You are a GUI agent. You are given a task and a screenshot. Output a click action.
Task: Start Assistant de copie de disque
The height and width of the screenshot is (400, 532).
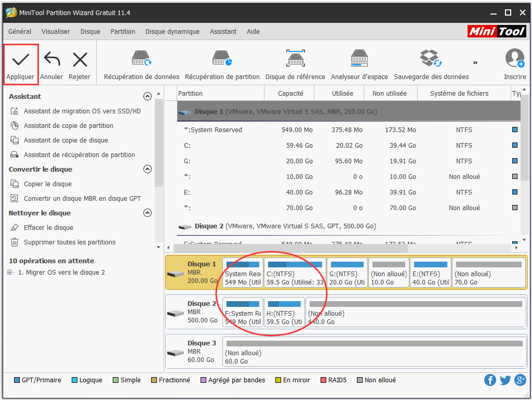click(x=66, y=140)
